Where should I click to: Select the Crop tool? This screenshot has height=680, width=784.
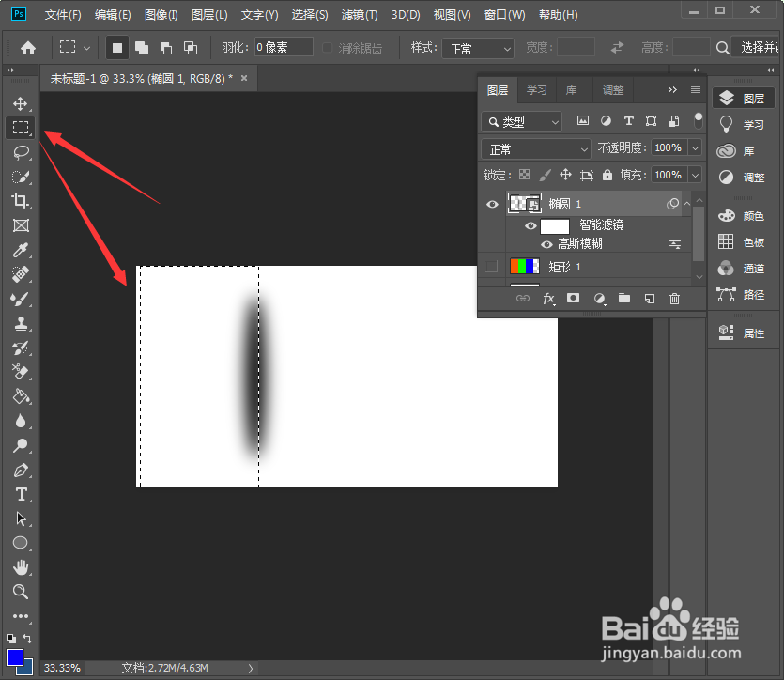point(20,201)
